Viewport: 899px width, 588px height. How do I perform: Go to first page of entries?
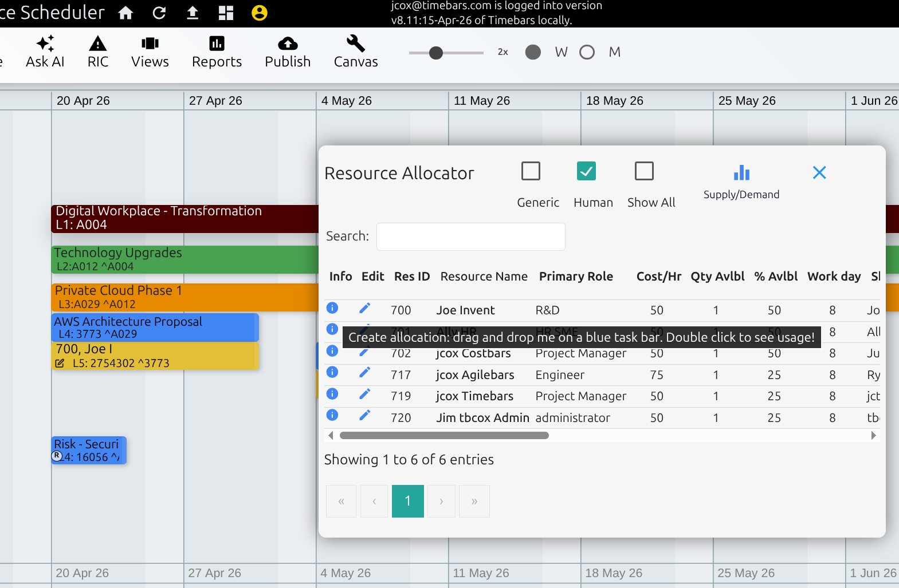pos(341,502)
